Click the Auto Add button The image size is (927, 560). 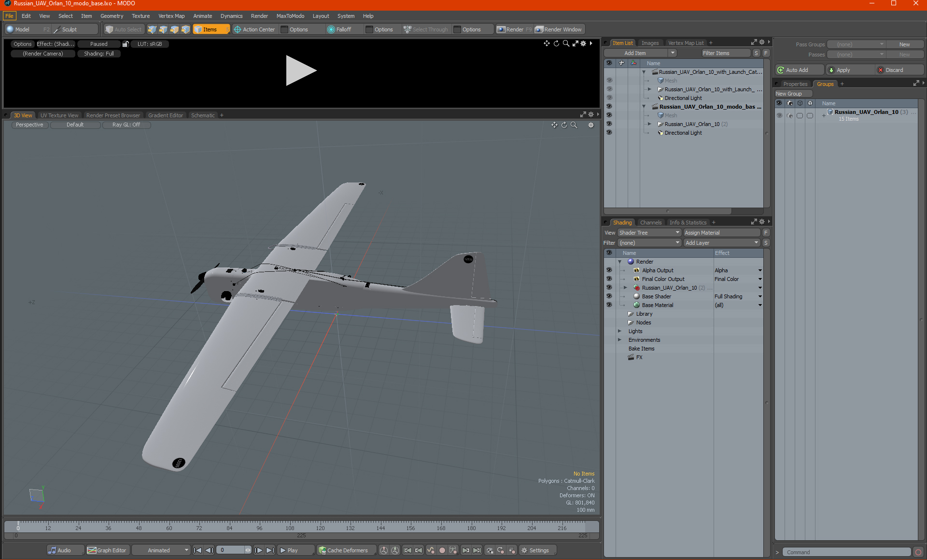[799, 70]
